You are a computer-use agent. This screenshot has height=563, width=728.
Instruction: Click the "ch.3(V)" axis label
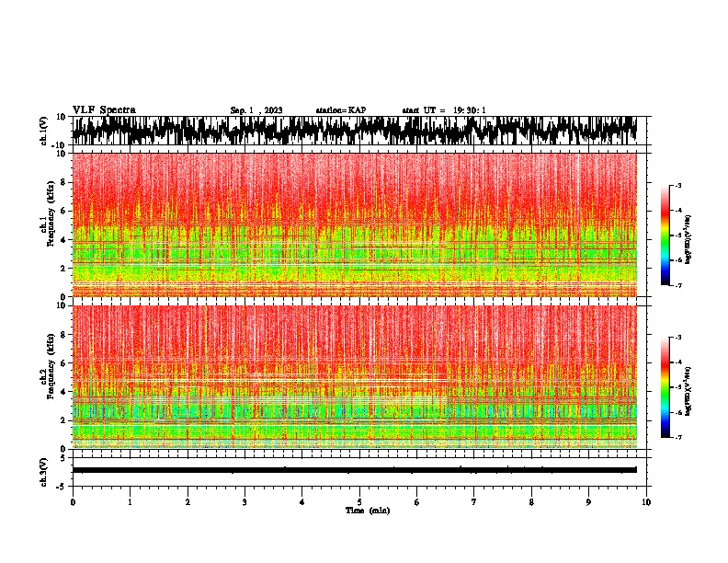pos(44,472)
